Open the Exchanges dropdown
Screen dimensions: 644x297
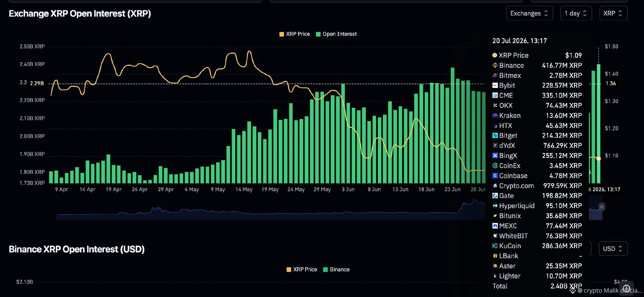pyautogui.click(x=529, y=13)
